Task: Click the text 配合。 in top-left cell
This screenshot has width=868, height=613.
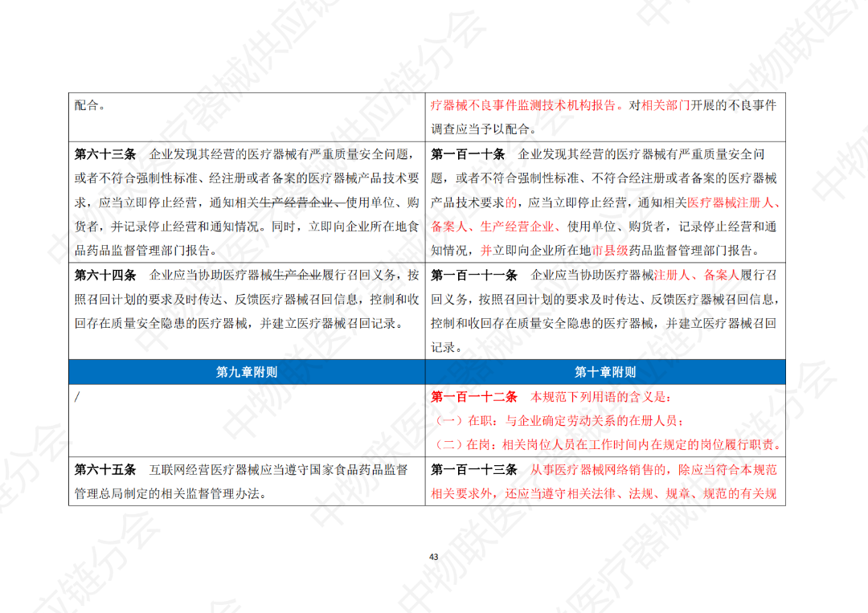Action: pyautogui.click(x=90, y=105)
